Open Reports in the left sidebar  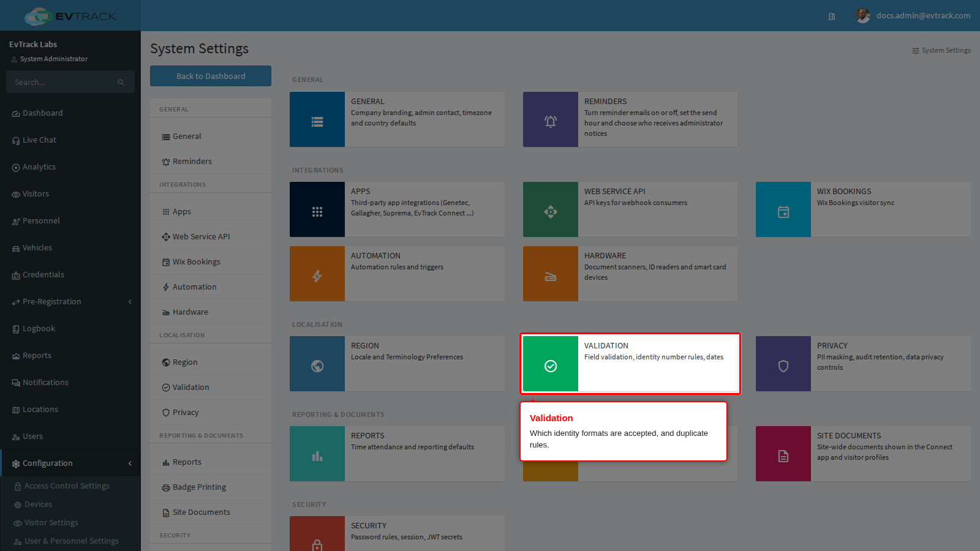click(x=70, y=356)
